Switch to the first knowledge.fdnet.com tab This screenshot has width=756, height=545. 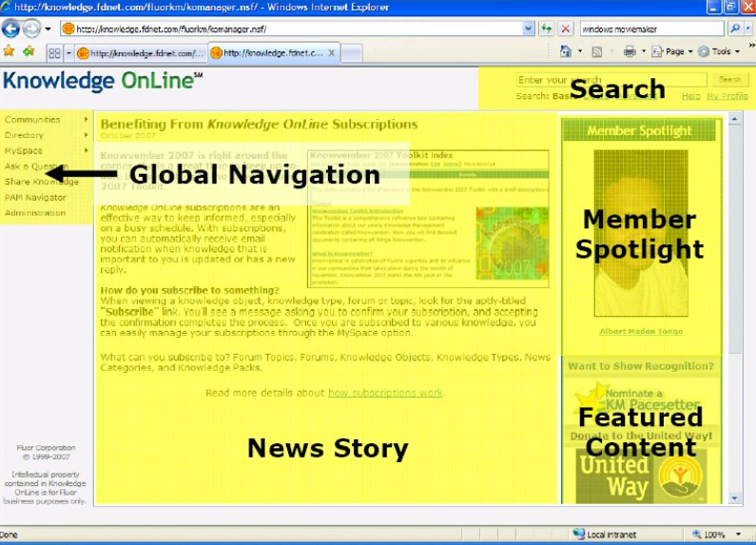pyautogui.click(x=142, y=53)
